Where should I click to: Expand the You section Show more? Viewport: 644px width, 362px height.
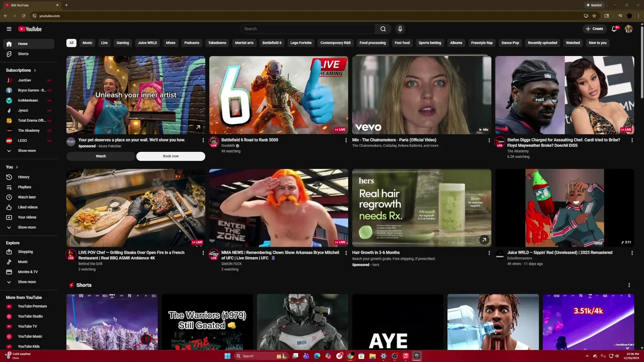[29, 227]
